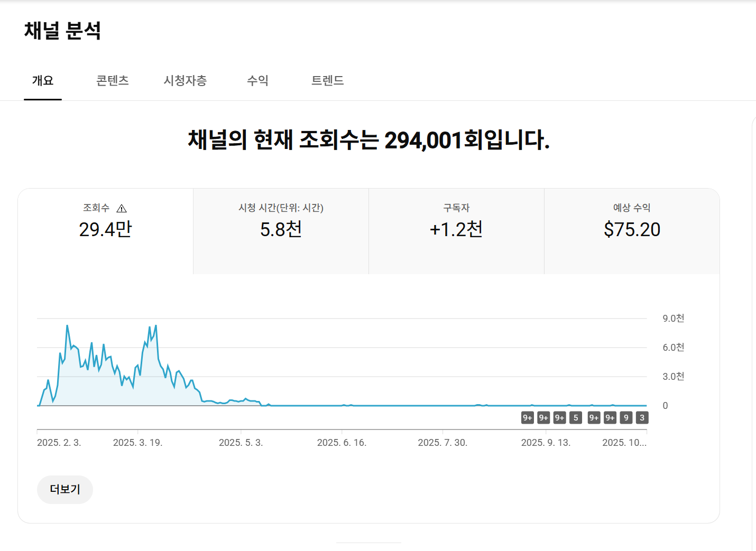756x551 pixels.
Task: Click the first 9+ video marker on the timeline
Action: click(527, 418)
